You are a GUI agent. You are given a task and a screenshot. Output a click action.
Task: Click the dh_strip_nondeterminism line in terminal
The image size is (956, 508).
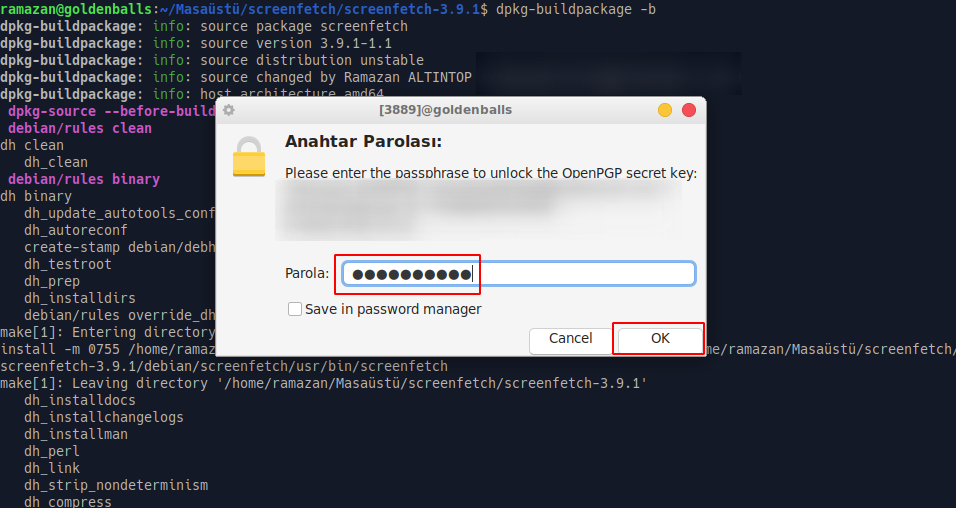tap(116, 485)
